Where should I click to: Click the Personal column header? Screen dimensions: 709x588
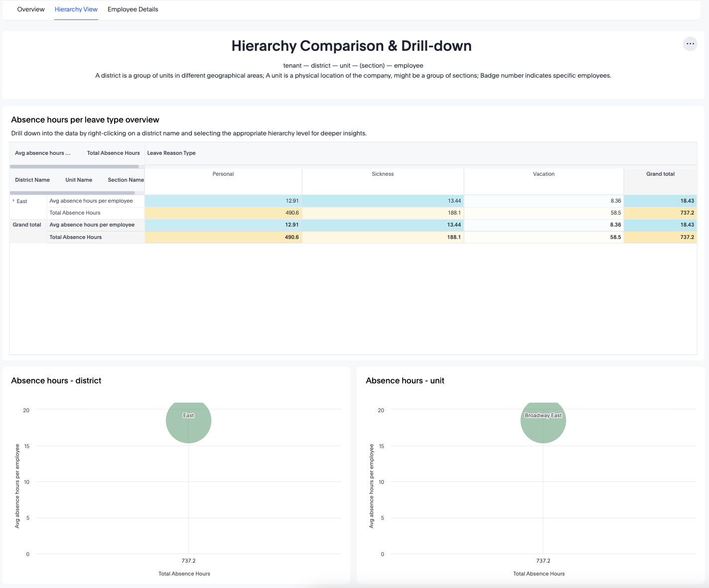pos(223,174)
